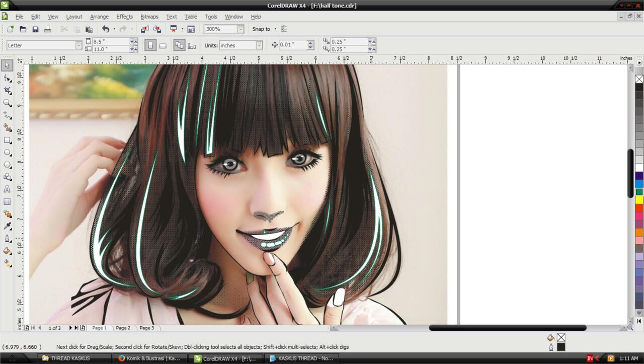Open the Fill bucket tool
644x364 pixels.
(7, 251)
